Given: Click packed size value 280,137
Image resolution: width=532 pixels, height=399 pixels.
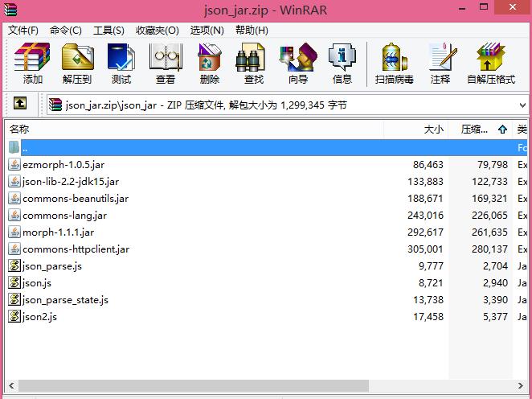Looking at the screenshot, I should pyautogui.click(x=489, y=249).
